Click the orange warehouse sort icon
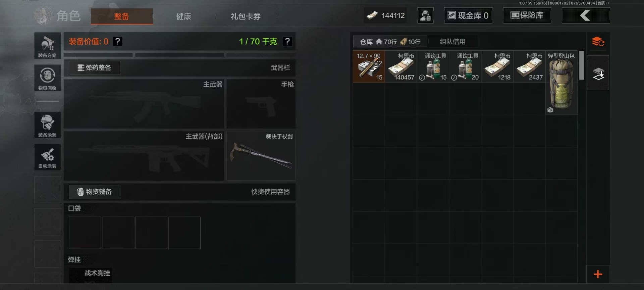This screenshot has width=644, height=290. pyautogui.click(x=598, y=42)
